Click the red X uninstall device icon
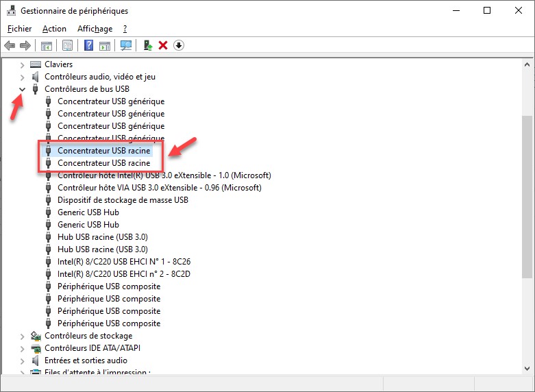The image size is (535, 392). pos(163,45)
